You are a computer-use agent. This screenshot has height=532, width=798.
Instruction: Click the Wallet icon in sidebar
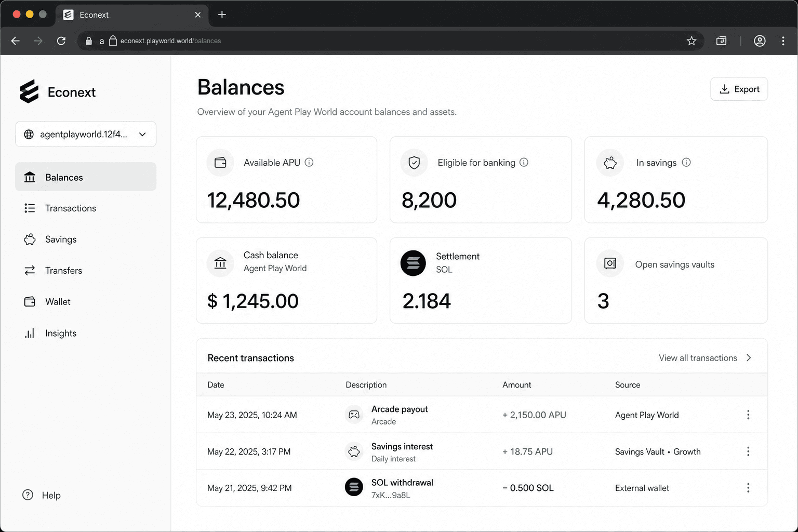(30, 301)
